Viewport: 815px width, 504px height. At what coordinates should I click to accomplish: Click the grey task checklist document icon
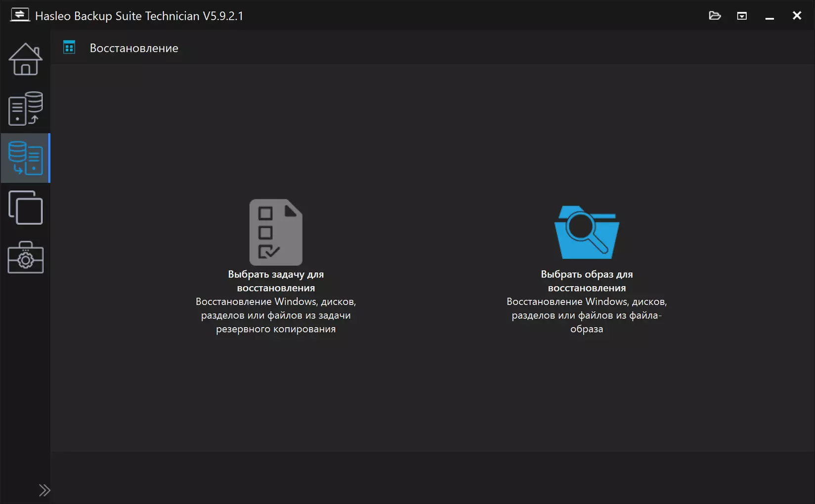[x=276, y=232]
